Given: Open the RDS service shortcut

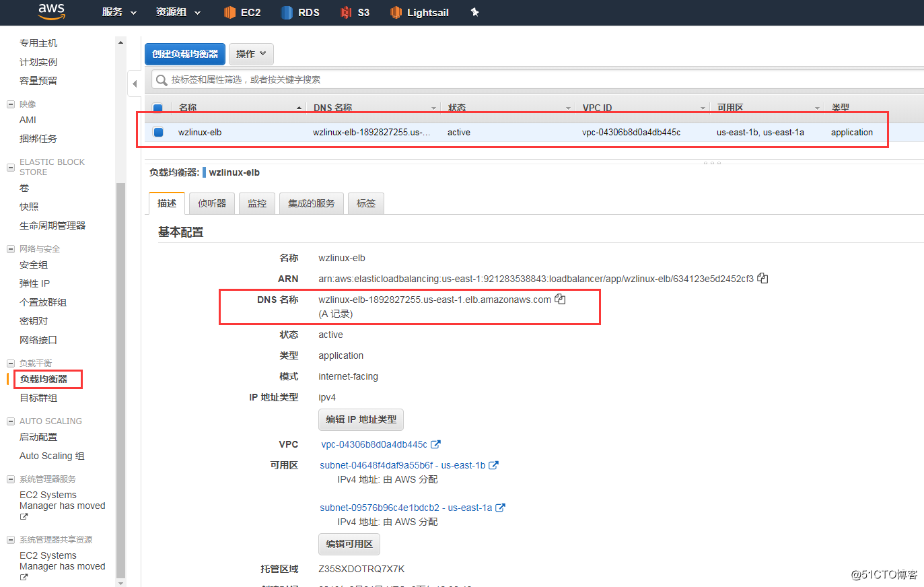Looking at the screenshot, I should pos(299,12).
